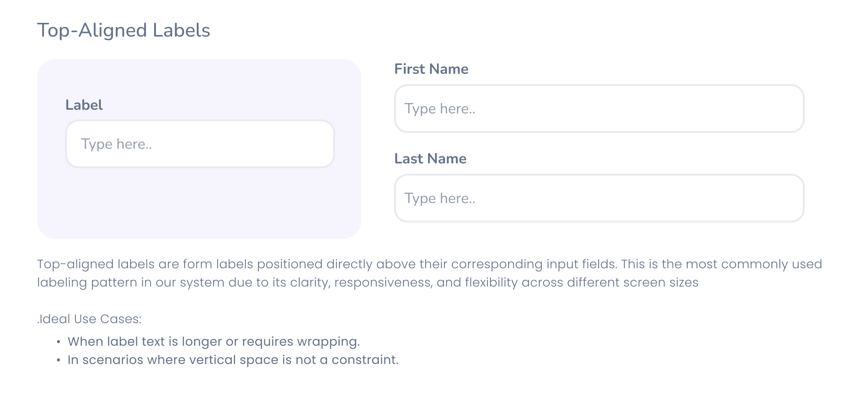The width and height of the screenshot is (868, 403).
Task: Click the input field under Label
Action: pyautogui.click(x=200, y=144)
